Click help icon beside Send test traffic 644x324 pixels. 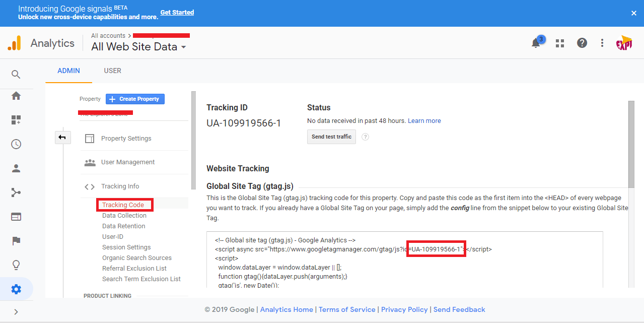366,137
